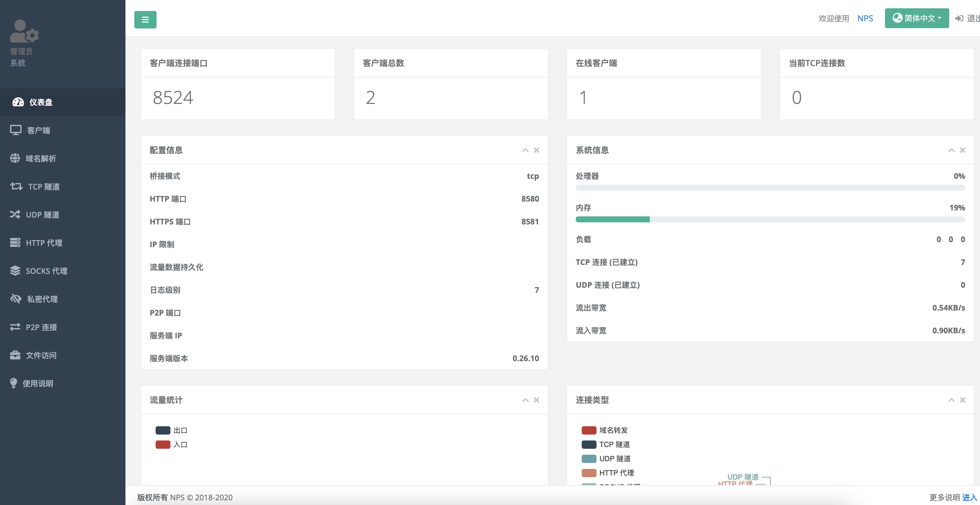Collapse the 配置信息 panel
This screenshot has height=505, width=980.
point(526,150)
